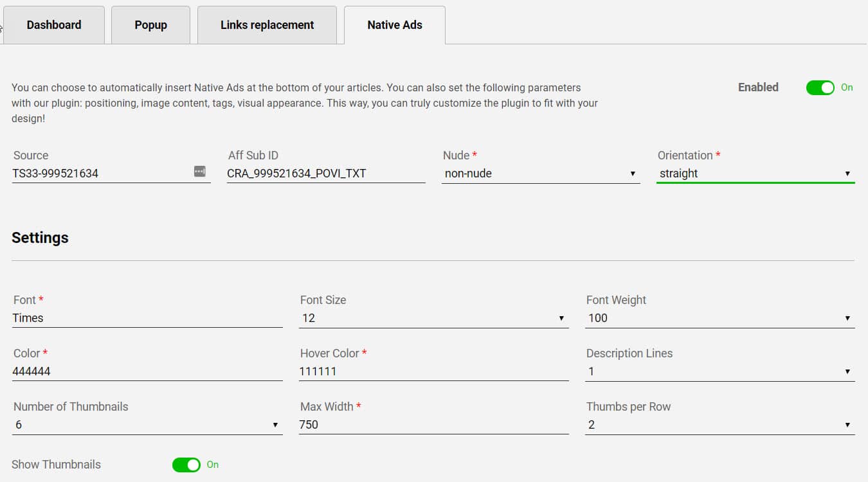Switch to the Dashboard tab
Screen dimensions: 868x482
click(54, 25)
